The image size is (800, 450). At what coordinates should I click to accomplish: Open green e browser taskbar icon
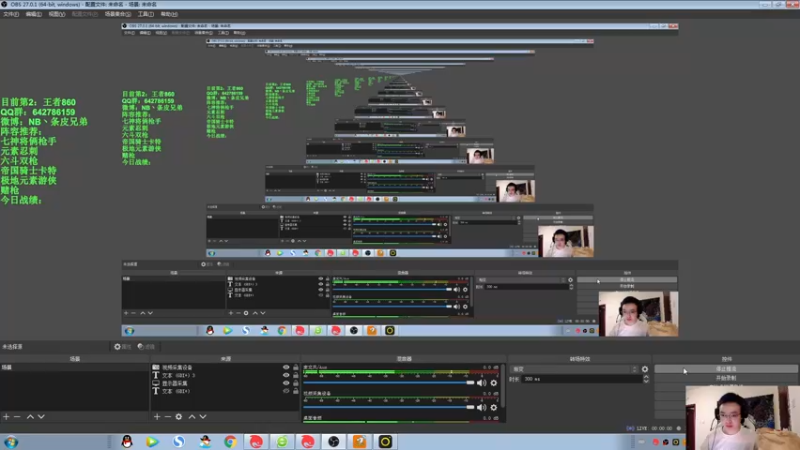282,442
